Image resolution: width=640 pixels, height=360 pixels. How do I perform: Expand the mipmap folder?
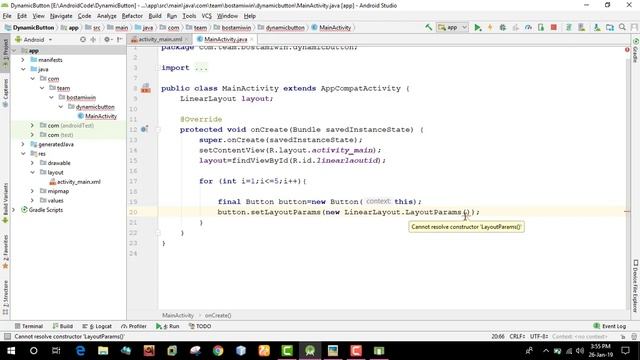click(x=32, y=191)
